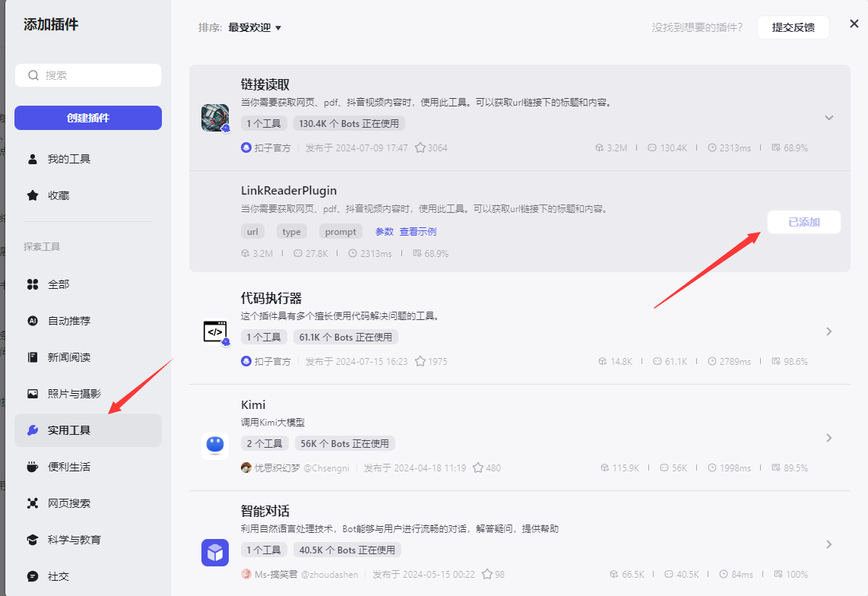Switch to 收藏 menu item

88,195
